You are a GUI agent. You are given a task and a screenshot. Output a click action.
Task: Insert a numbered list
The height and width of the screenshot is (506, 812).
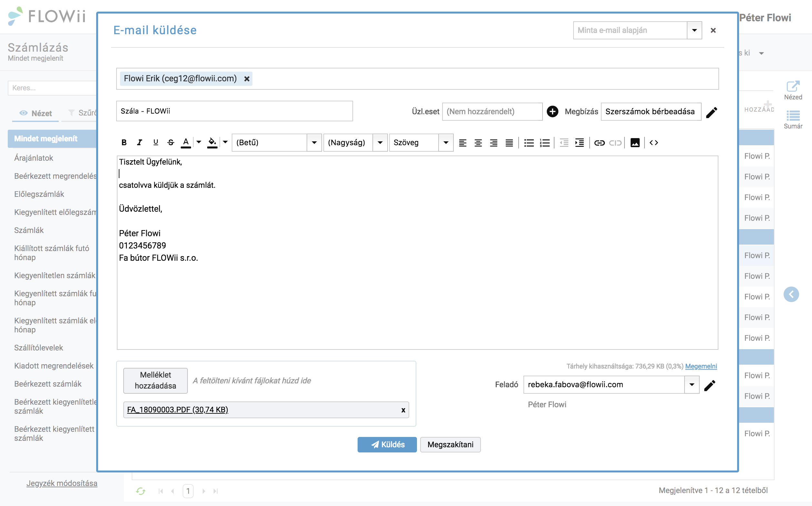click(544, 143)
